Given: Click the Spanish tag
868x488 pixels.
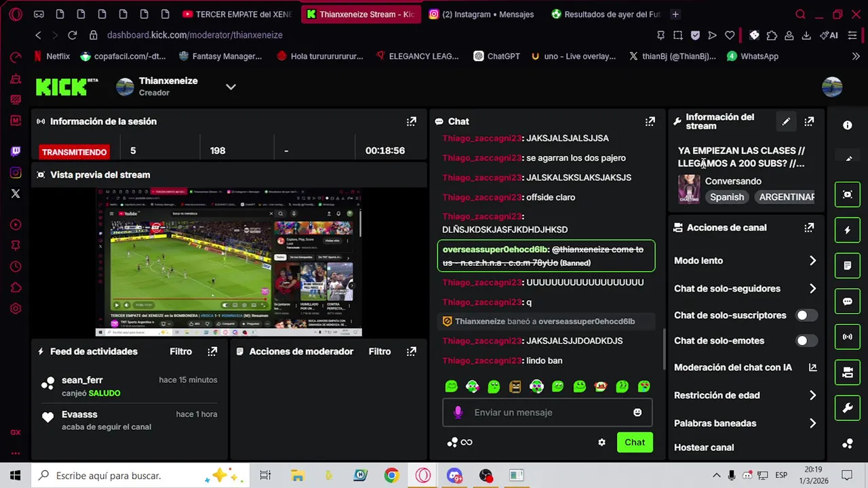Looking at the screenshot, I should (x=727, y=197).
